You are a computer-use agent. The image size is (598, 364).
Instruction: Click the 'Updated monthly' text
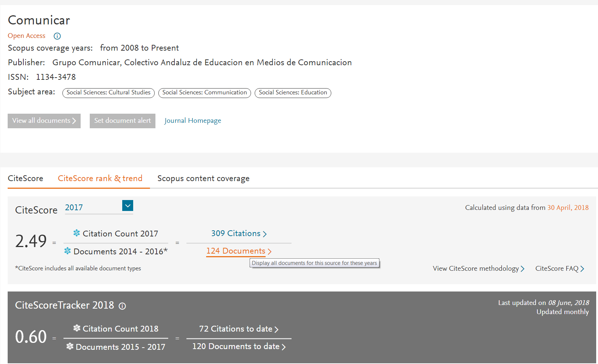(x=563, y=312)
